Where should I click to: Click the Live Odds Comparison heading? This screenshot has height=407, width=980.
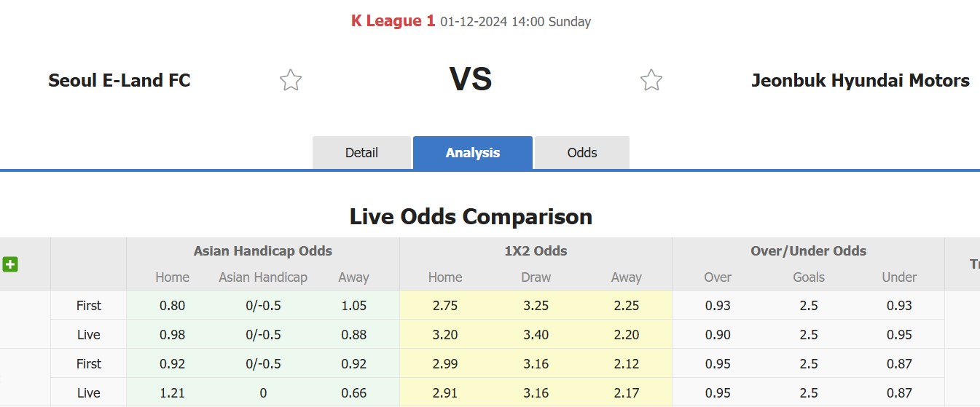(471, 216)
